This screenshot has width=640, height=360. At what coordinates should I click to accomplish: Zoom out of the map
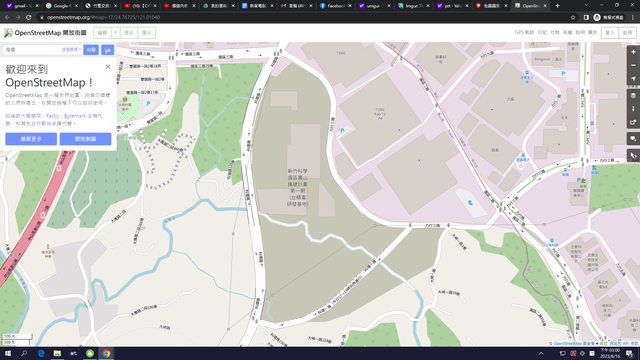pyautogui.click(x=633, y=65)
